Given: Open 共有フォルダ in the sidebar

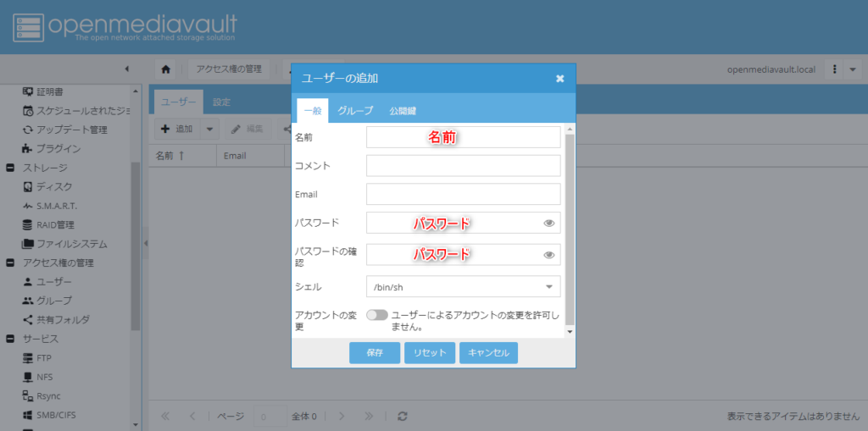Looking at the screenshot, I should click(63, 319).
